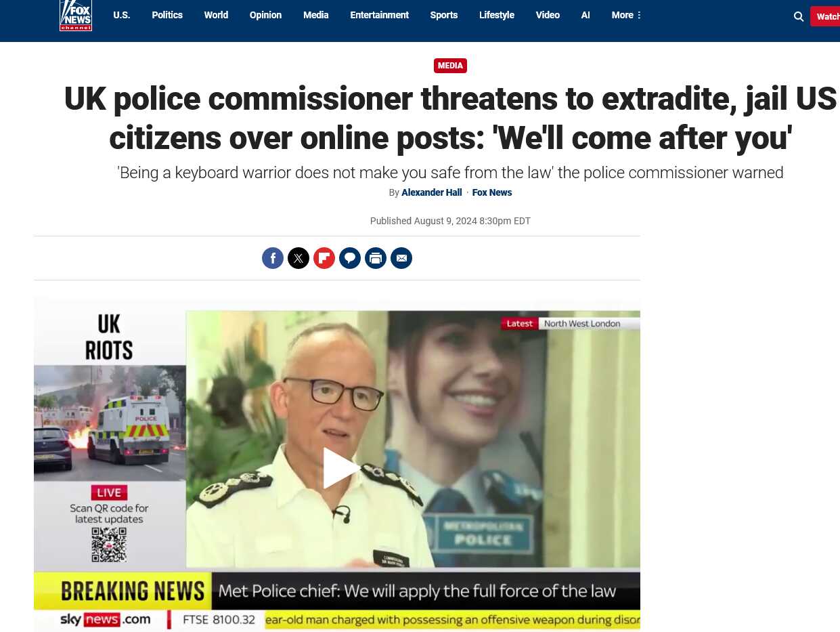Click the red MEDIA category tag
Viewport: 840px width, 632px height.
(x=450, y=66)
